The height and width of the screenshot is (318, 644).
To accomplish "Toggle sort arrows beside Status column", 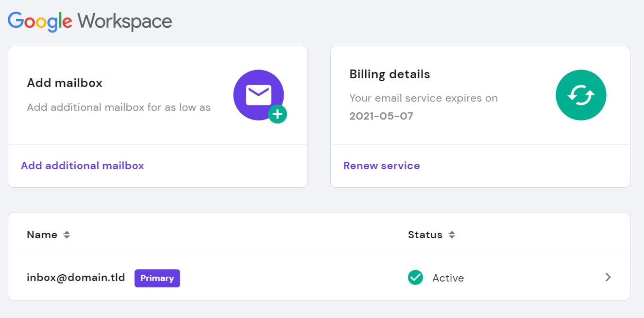I will (x=452, y=235).
